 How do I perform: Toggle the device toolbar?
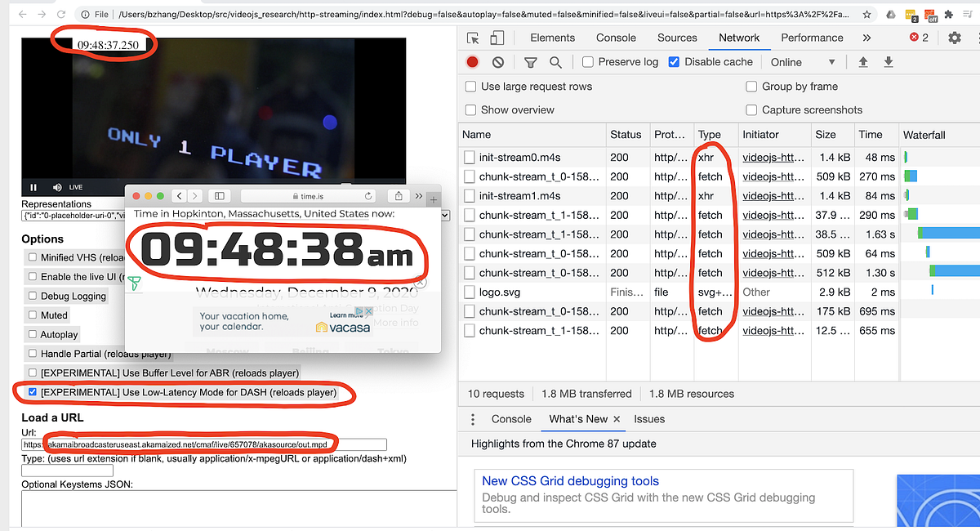pos(497,38)
